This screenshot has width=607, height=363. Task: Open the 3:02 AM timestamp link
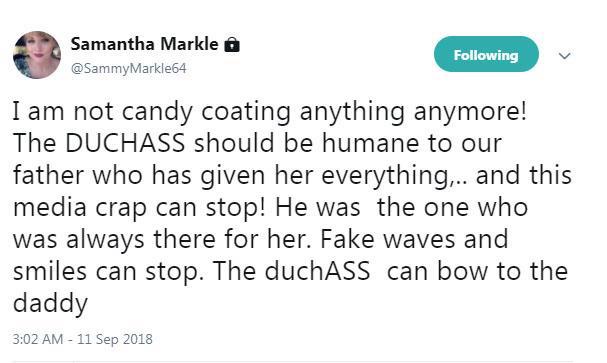point(38,339)
